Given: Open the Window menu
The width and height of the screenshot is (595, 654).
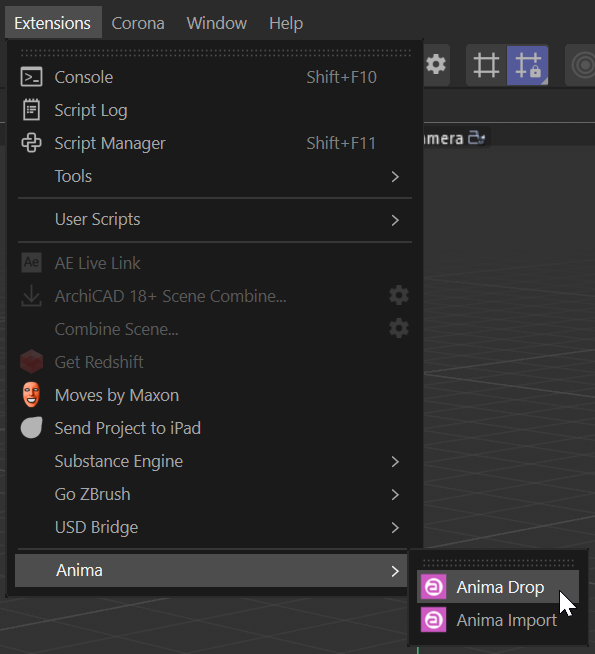Looking at the screenshot, I should point(216,23).
